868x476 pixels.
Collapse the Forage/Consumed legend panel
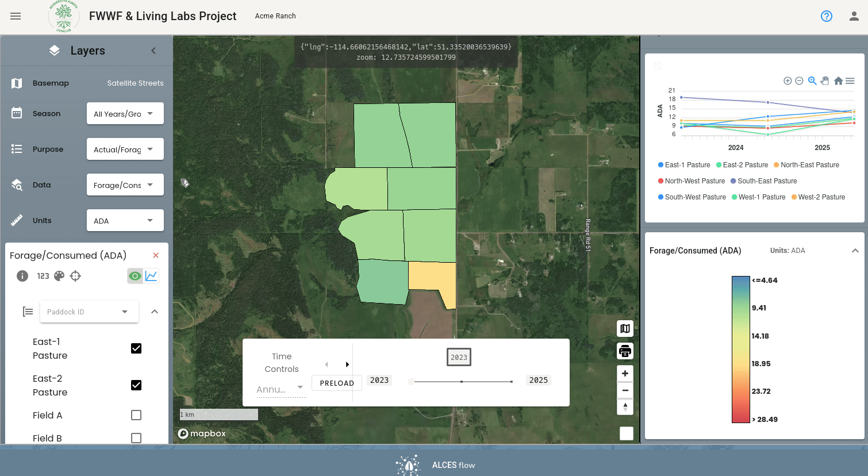[x=855, y=251]
